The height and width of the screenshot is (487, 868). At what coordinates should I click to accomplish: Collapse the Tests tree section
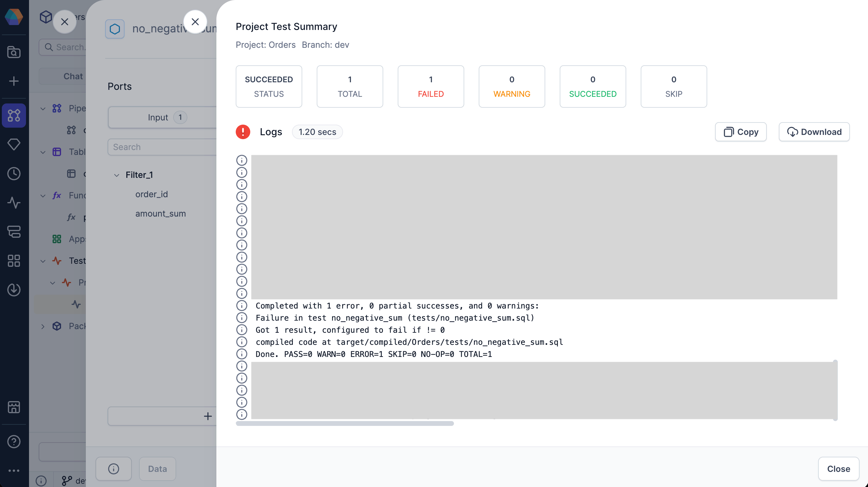pos(43,261)
